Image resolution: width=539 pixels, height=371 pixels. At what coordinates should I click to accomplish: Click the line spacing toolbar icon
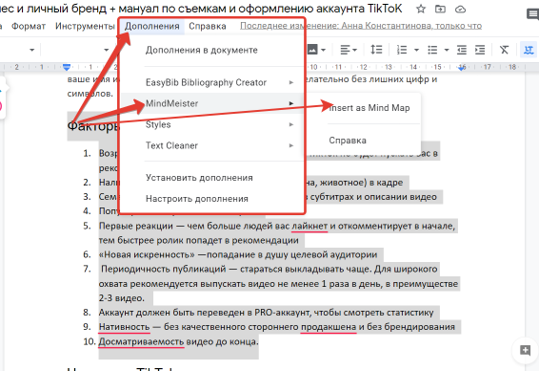[376, 50]
